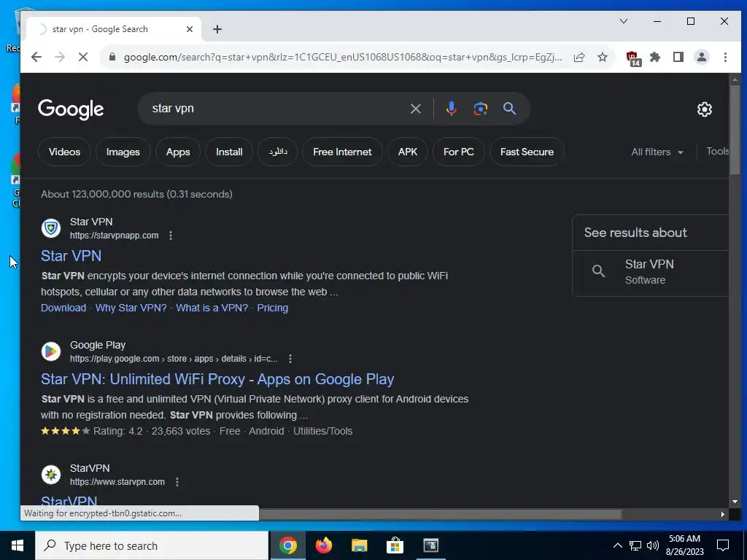
Task: Open the starvpnapp.com result options dots
Action: pos(171,236)
